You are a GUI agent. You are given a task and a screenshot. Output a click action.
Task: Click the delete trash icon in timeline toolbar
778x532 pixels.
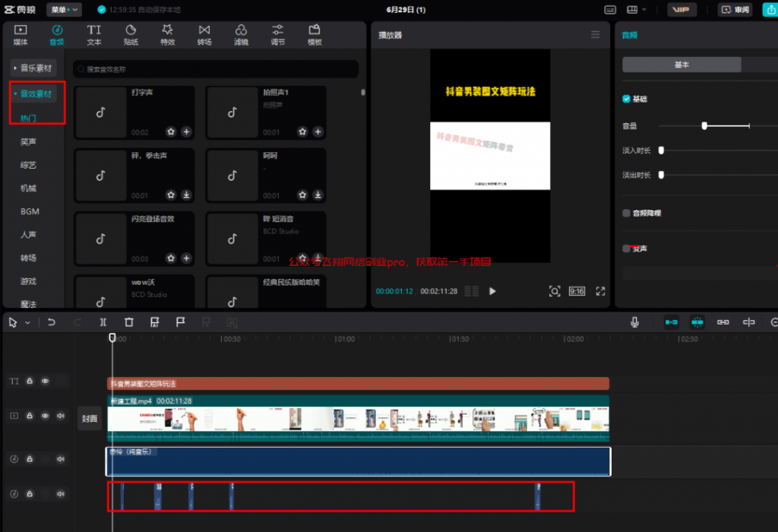tap(128, 322)
